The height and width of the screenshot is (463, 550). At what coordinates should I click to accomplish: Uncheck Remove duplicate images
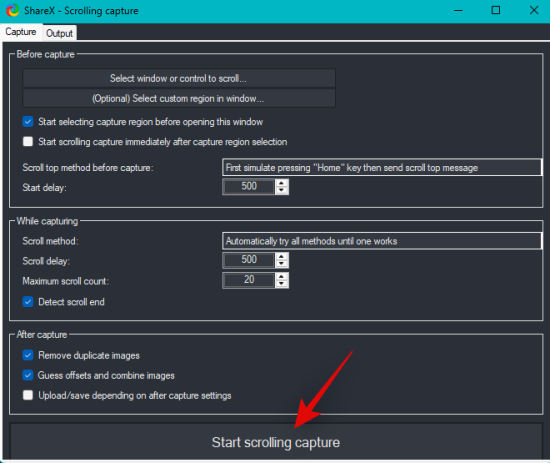28,355
